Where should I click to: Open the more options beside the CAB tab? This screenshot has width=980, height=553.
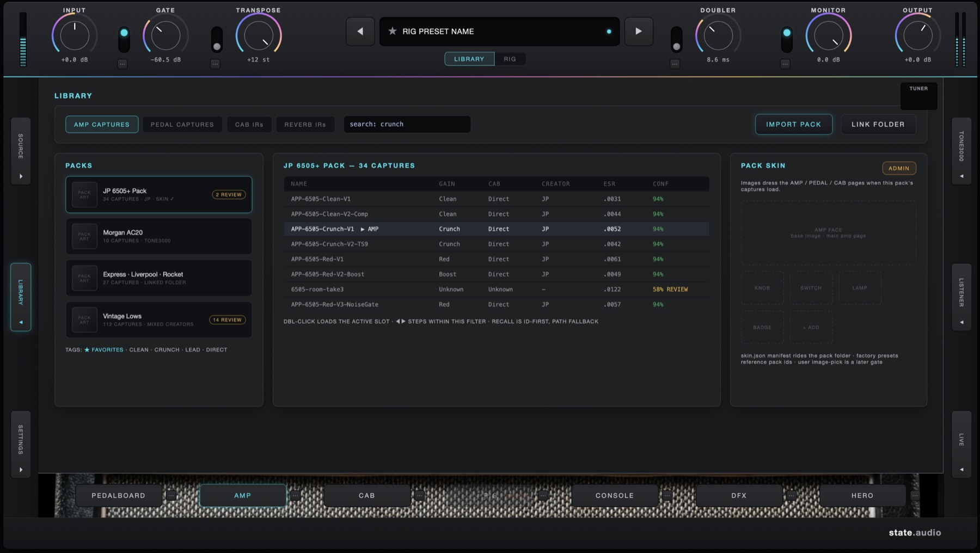click(x=419, y=495)
